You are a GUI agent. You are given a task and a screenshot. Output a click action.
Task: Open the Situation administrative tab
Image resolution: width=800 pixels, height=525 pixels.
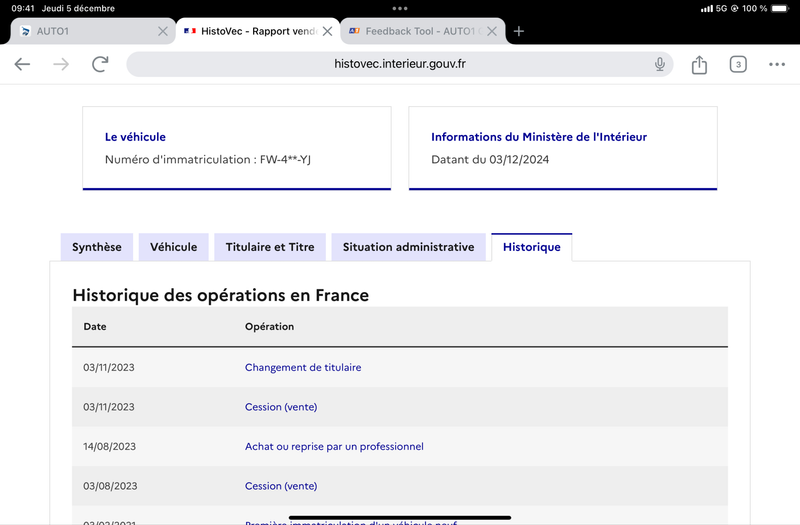[x=408, y=247]
